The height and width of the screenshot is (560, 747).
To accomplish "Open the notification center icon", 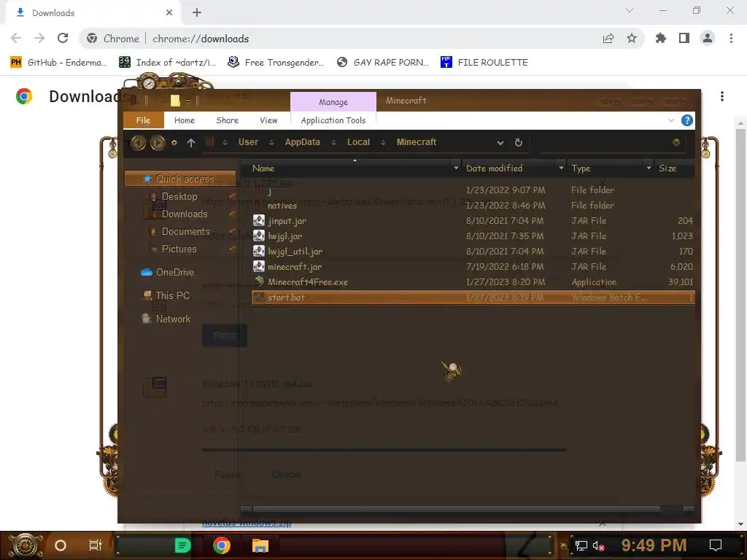I will 715,545.
